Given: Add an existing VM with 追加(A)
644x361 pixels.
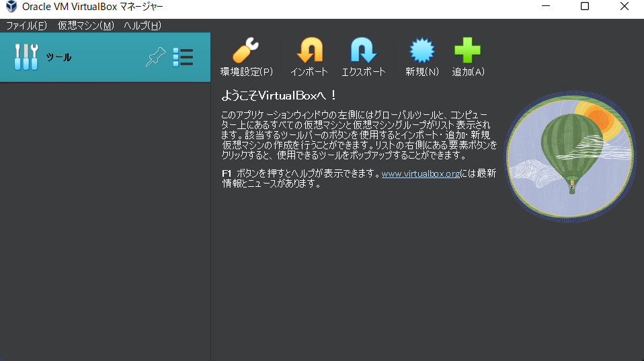Looking at the screenshot, I should click(468, 56).
